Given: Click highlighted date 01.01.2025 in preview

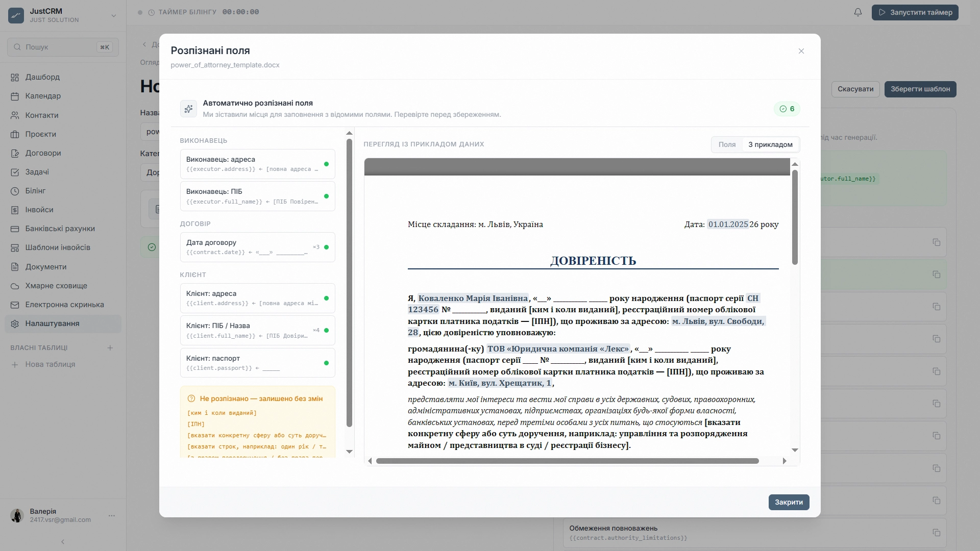Looking at the screenshot, I should coord(728,224).
